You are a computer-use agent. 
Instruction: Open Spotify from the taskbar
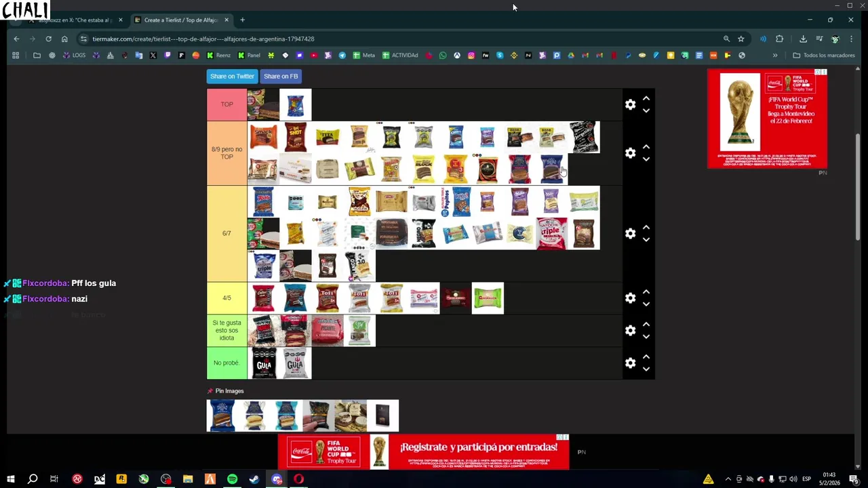[232, 479]
